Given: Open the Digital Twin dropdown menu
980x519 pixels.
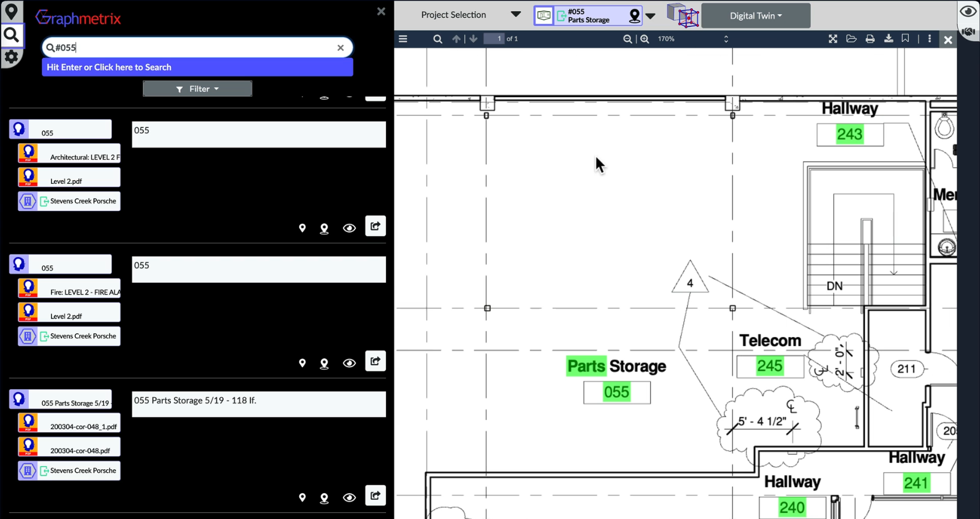Looking at the screenshot, I should [755, 16].
